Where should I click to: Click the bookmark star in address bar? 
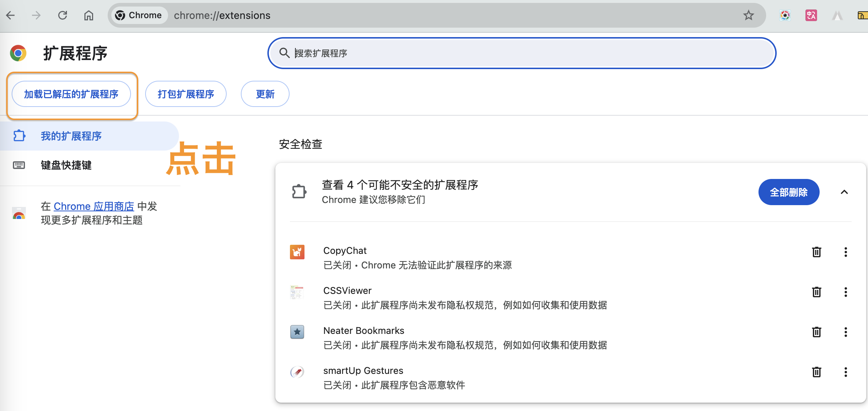coord(749,15)
